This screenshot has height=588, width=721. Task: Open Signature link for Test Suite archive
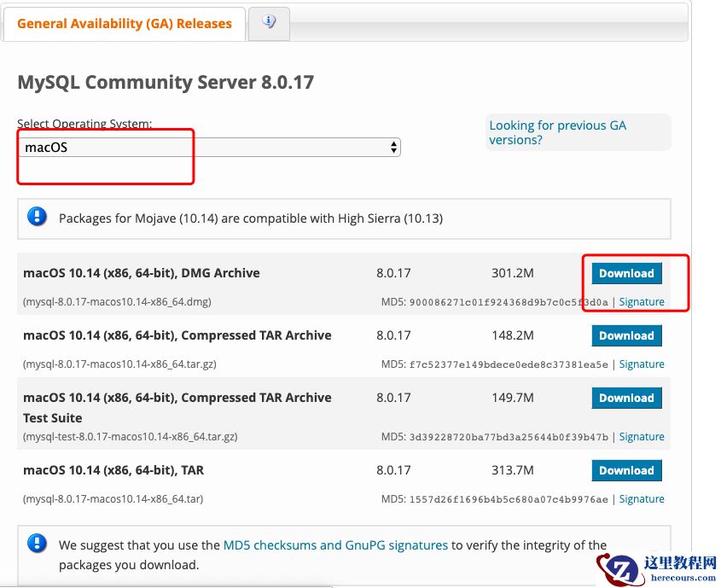642,437
